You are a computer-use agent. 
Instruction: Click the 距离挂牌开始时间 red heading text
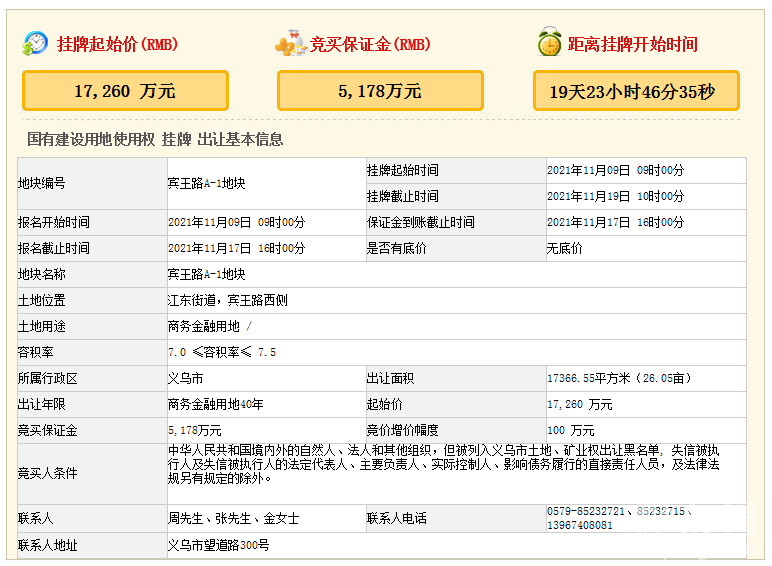(632, 44)
